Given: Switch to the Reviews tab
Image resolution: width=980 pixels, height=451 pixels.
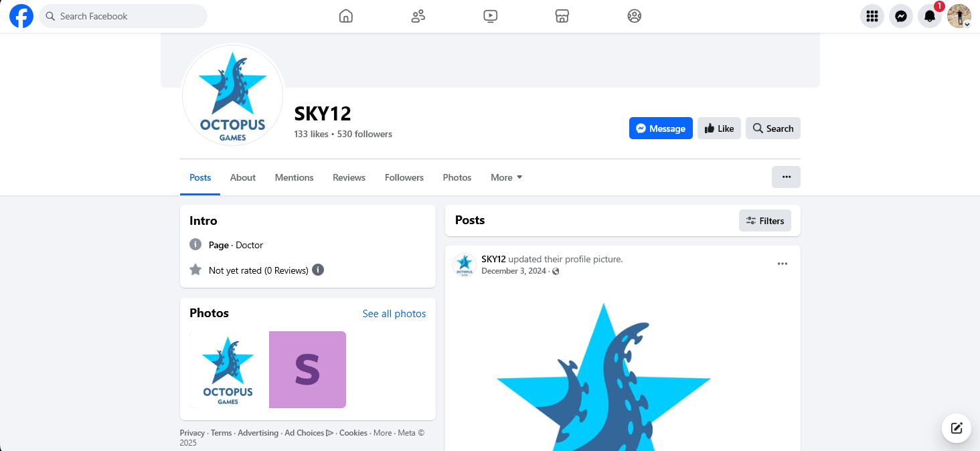Looking at the screenshot, I should click(349, 177).
